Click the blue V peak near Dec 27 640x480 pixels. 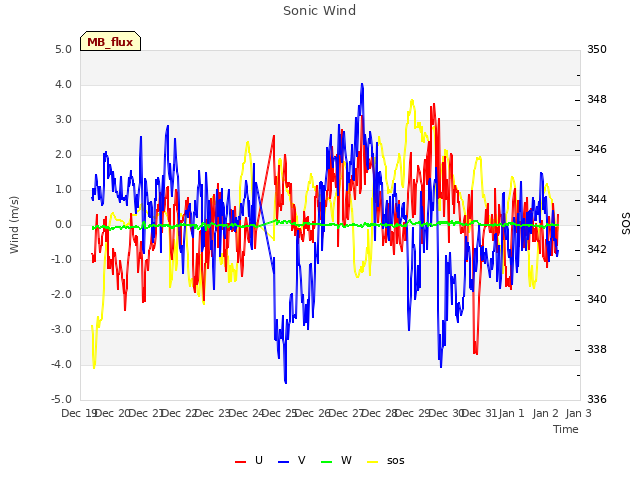pos(362,85)
